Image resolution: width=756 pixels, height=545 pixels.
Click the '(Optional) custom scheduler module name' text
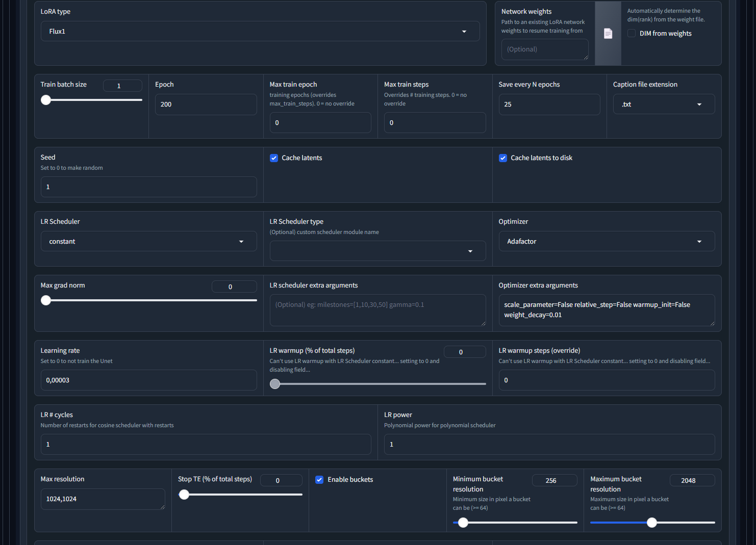[324, 232]
